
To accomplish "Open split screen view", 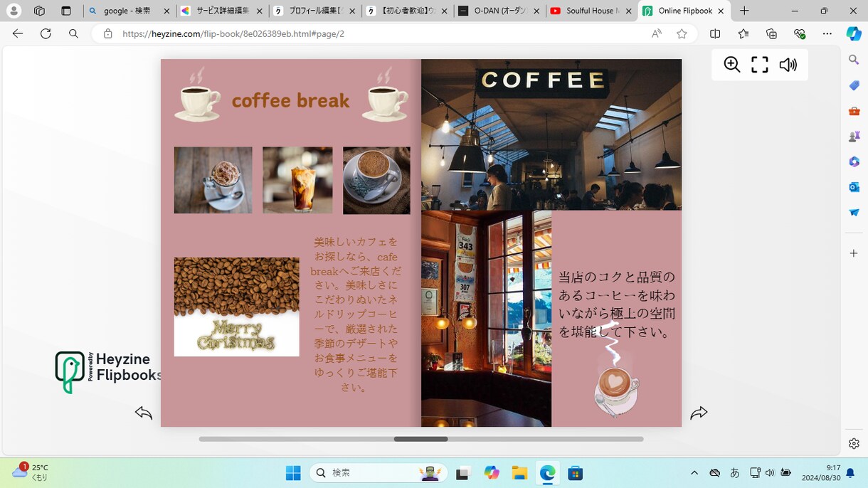I will point(715,33).
